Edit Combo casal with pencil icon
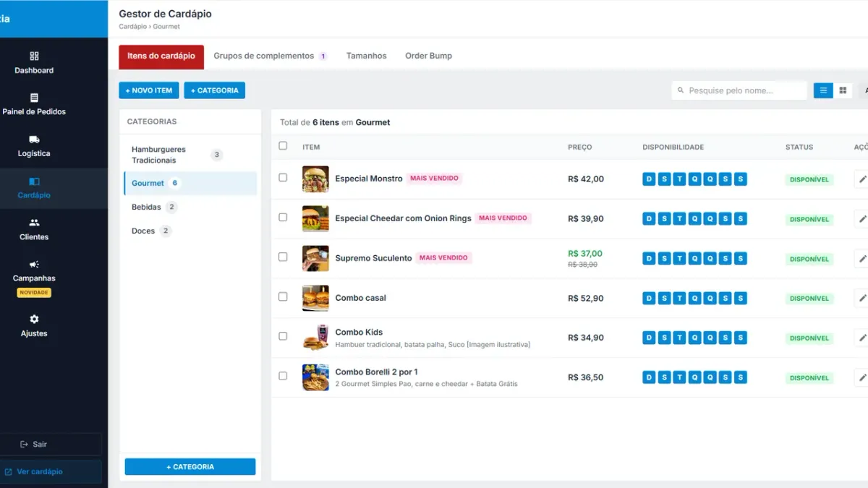868x488 pixels. (x=861, y=298)
